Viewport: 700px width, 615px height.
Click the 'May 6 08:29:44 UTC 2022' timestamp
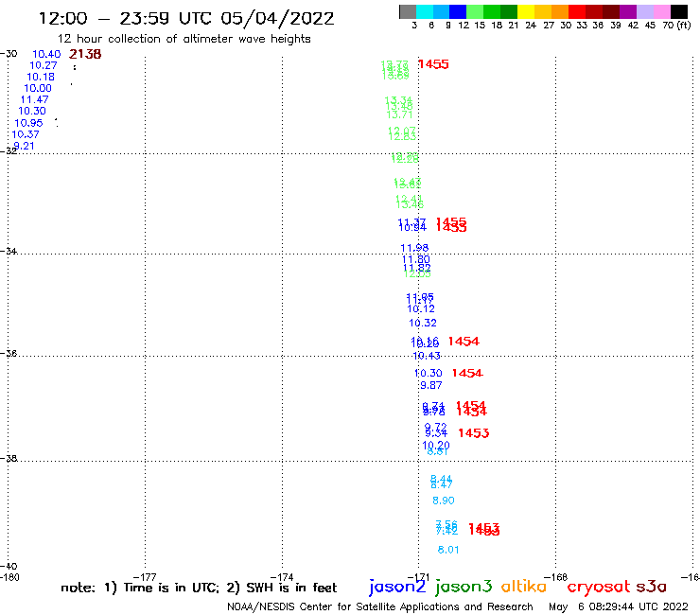pyautogui.click(x=619, y=607)
